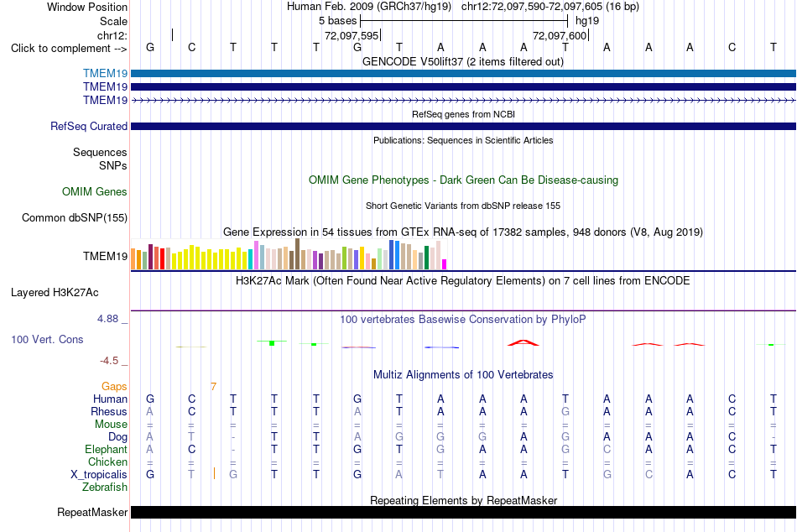Click the light blue TMEM19 track label
Screen dimensions: 797x532
[105, 73]
